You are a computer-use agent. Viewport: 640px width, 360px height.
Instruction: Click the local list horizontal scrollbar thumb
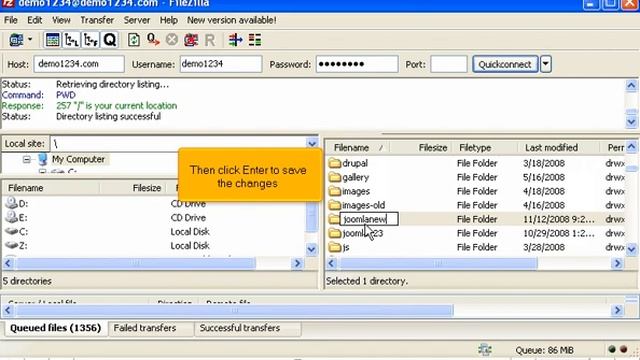click(136, 263)
